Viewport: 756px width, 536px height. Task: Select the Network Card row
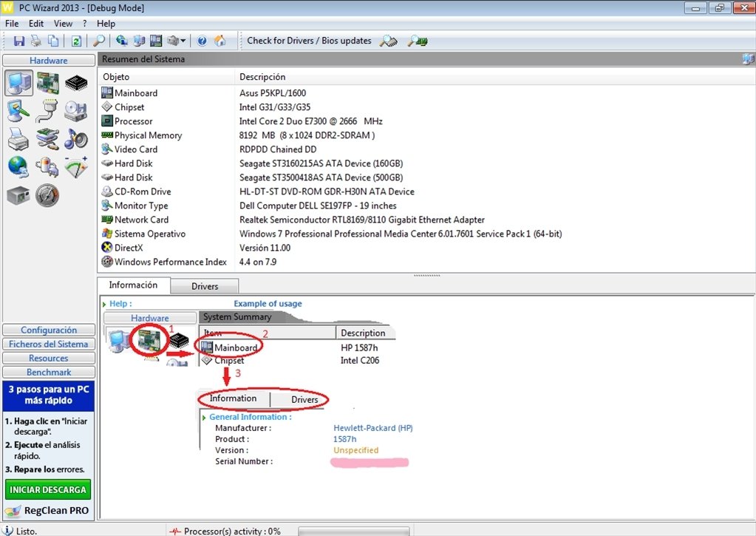point(426,220)
